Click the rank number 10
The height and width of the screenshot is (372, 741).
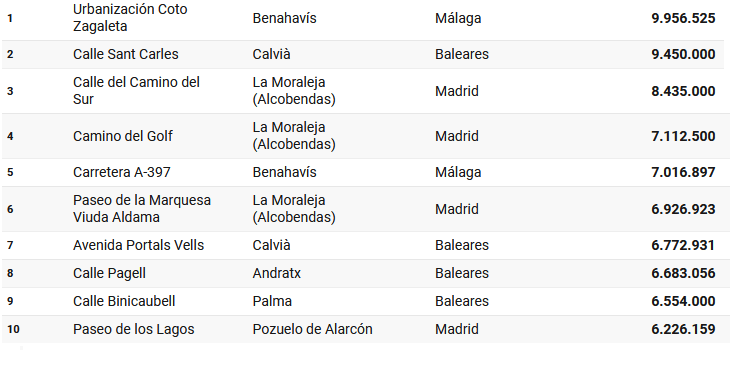point(13,329)
